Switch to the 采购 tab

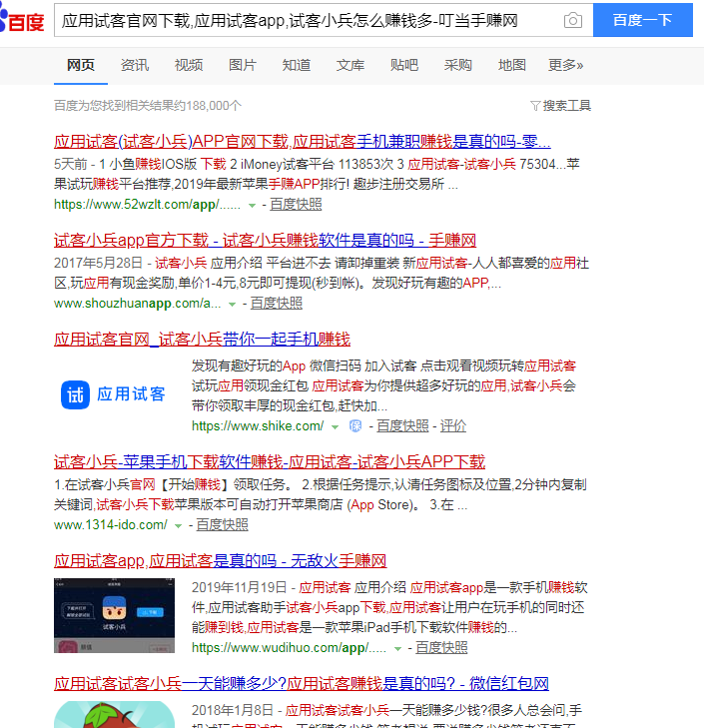458,65
